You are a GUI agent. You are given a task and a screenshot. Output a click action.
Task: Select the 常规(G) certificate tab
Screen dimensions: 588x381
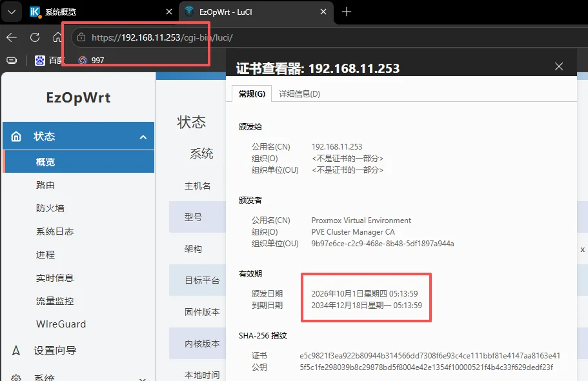252,94
